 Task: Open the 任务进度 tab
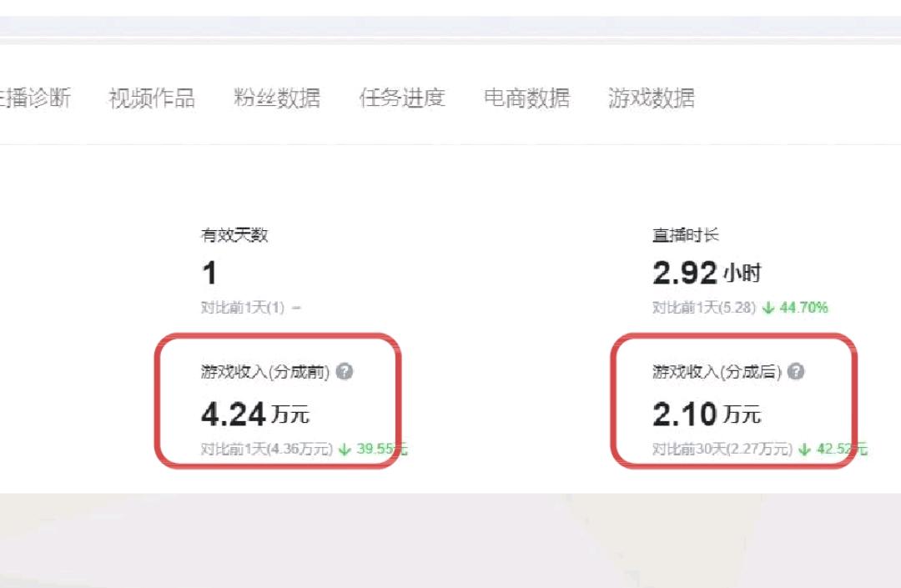pos(402,98)
